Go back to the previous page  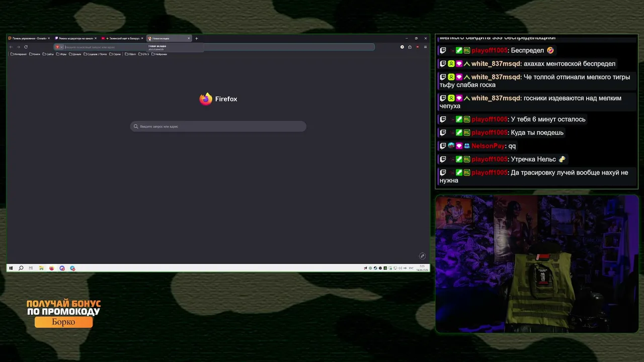tap(11, 47)
